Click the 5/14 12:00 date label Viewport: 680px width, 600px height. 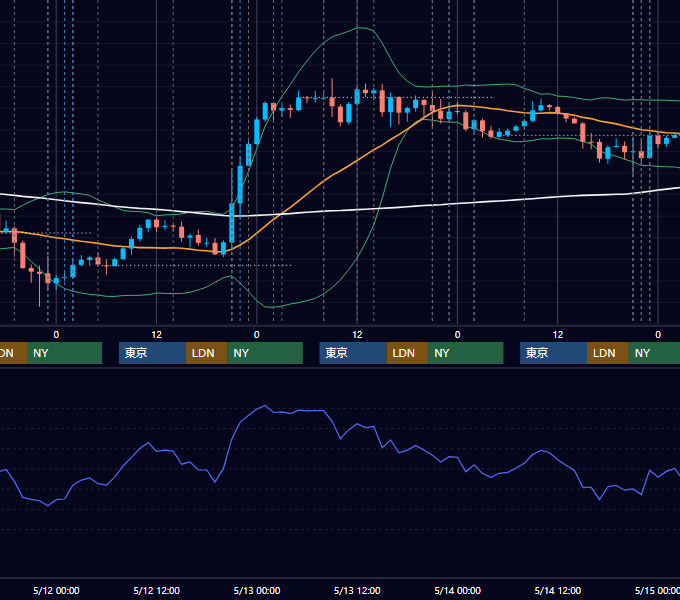pos(558,590)
